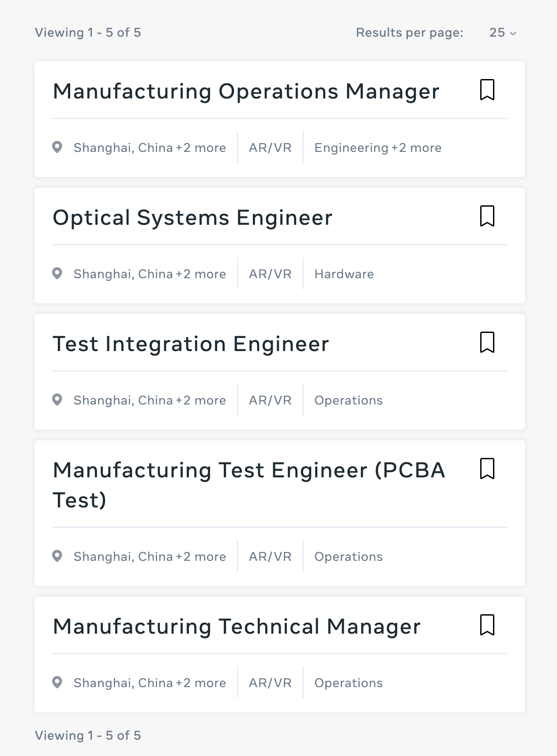Viewport: 557px width, 756px height.
Task: Open the Test Integration Engineer job title
Action: click(x=191, y=344)
